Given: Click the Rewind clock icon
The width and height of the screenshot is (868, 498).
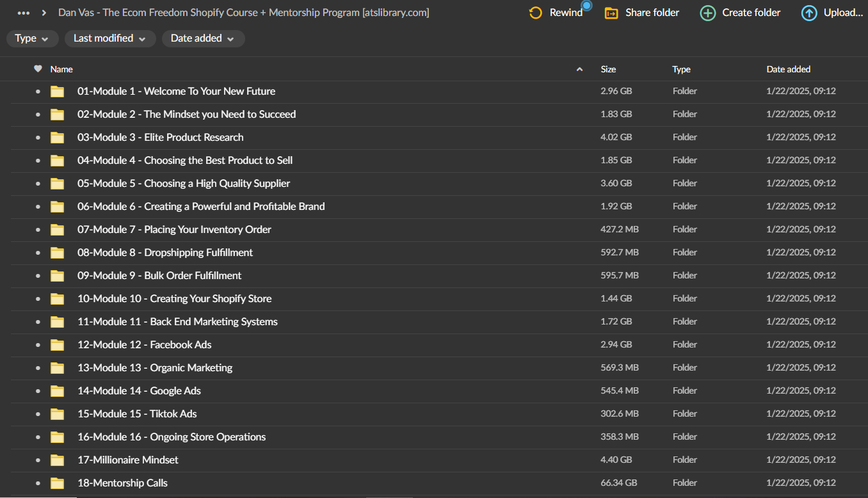Looking at the screenshot, I should 535,13.
